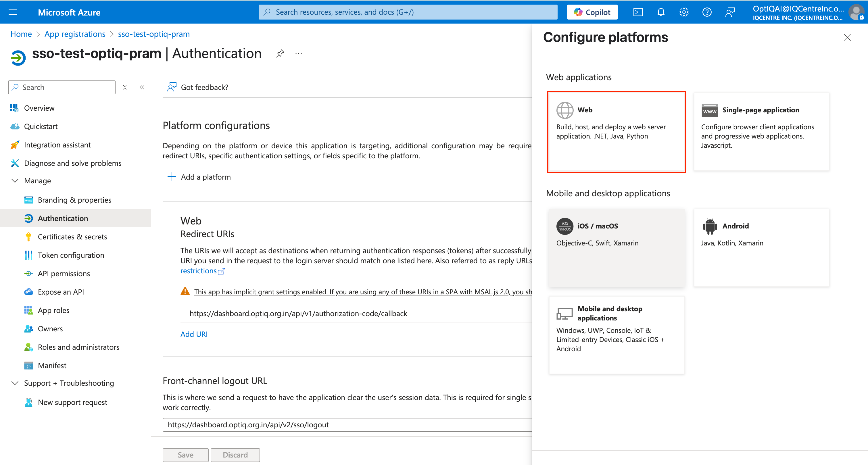This screenshot has width=868, height=465.
Task: Open the implicit grant settings warning link
Action: tap(363, 292)
